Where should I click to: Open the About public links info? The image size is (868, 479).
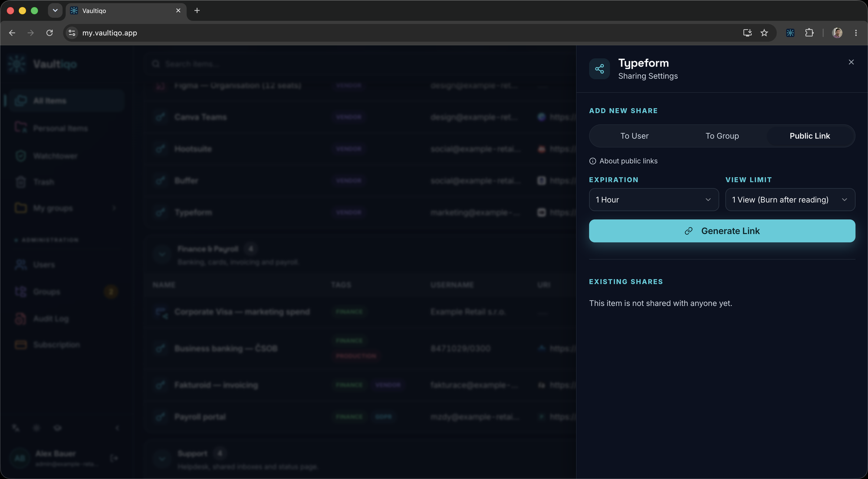[x=623, y=161]
